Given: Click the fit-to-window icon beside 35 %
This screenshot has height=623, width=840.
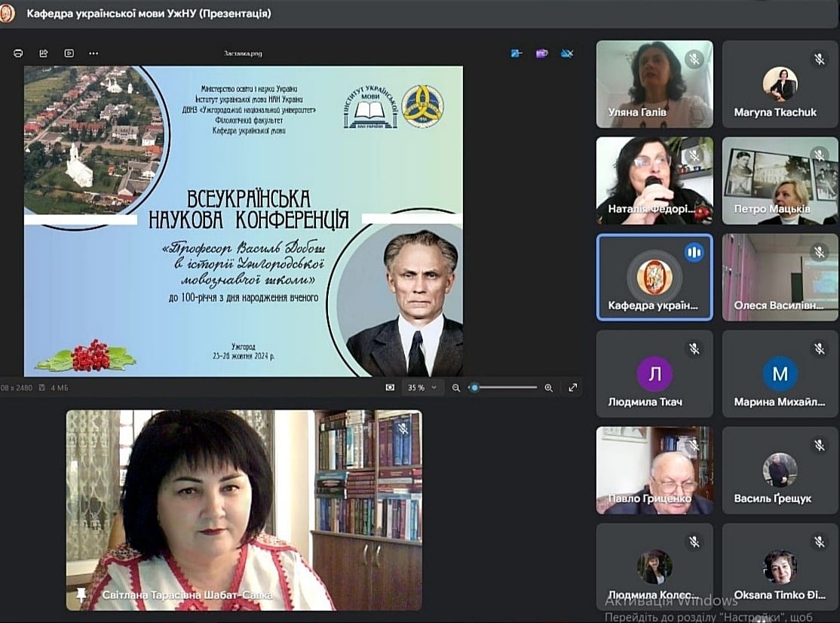Looking at the screenshot, I should pyautogui.click(x=390, y=387).
